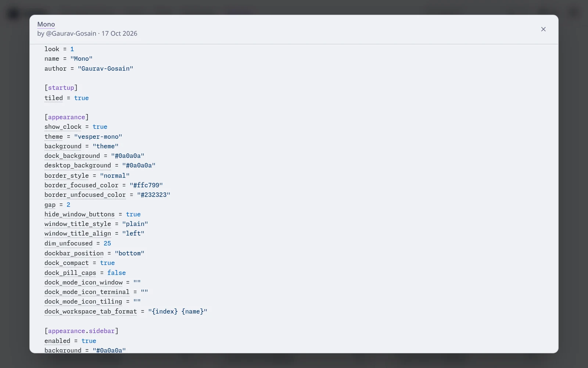The image size is (588, 368).
Task: Click the "gap" key
Action: 50,205
